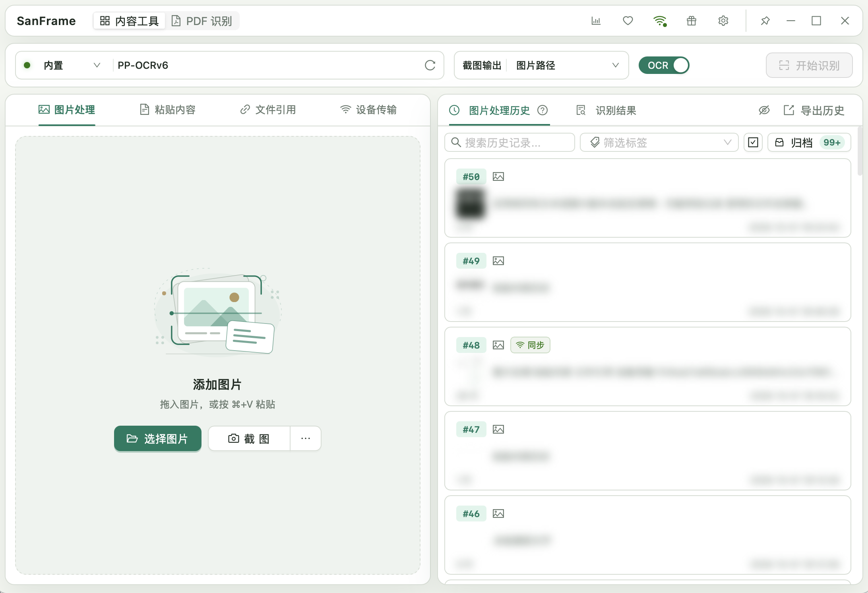Select the 设备传输 tab
Viewport: 868px width, 593px height.
[x=368, y=110]
